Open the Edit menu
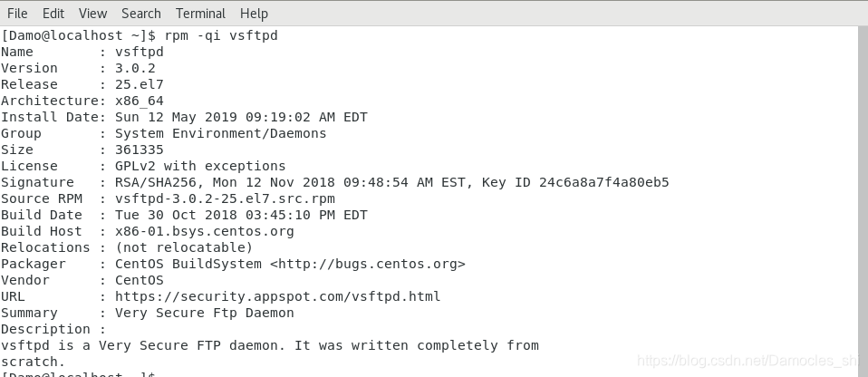 53,13
